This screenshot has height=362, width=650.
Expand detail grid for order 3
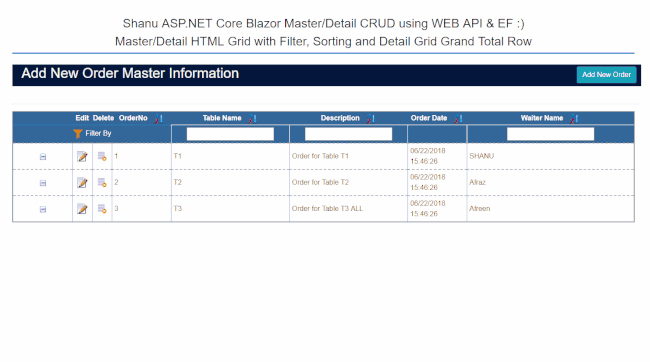pos(43,209)
